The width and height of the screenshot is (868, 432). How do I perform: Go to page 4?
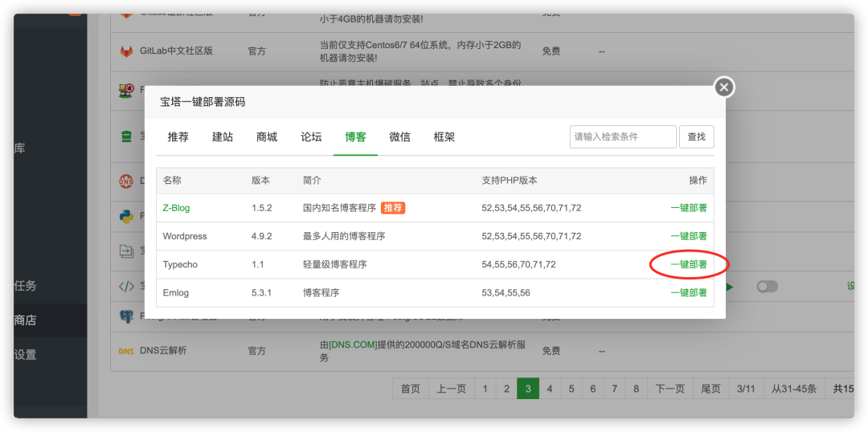(x=550, y=389)
